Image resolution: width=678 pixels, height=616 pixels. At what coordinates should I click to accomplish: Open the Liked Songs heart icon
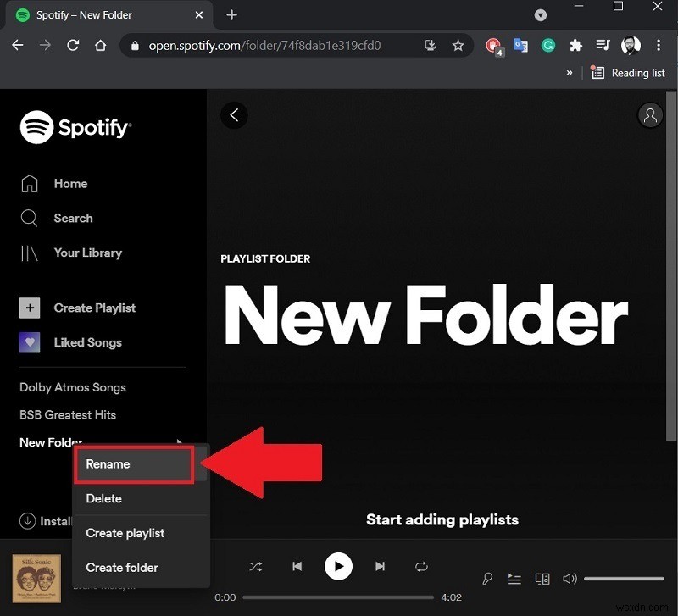30,342
